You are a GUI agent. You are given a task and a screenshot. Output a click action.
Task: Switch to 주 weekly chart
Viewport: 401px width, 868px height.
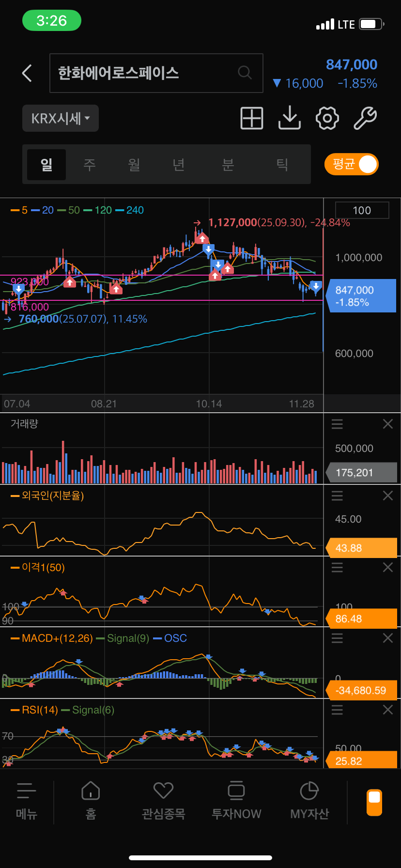tap(90, 165)
